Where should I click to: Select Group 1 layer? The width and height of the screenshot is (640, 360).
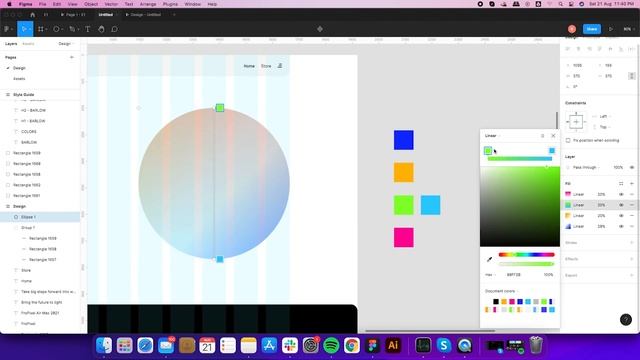(40, 228)
